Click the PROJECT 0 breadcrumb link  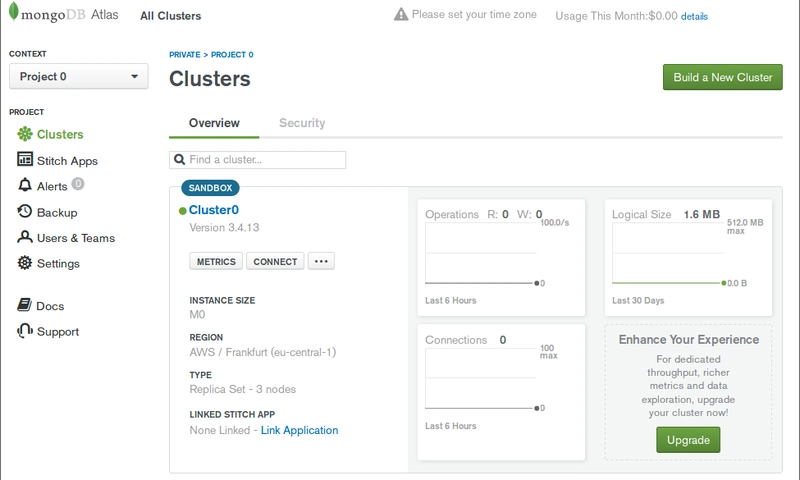tap(232, 55)
